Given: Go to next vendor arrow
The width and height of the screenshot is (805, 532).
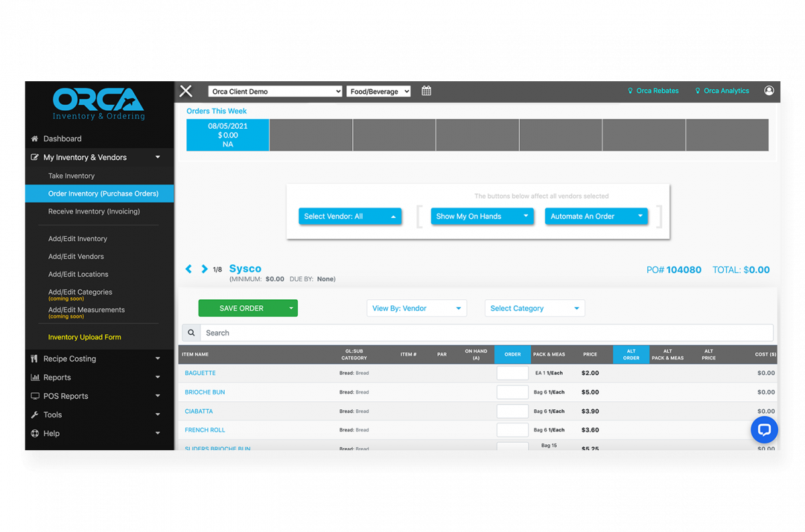Looking at the screenshot, I should [x=204, y=269].
